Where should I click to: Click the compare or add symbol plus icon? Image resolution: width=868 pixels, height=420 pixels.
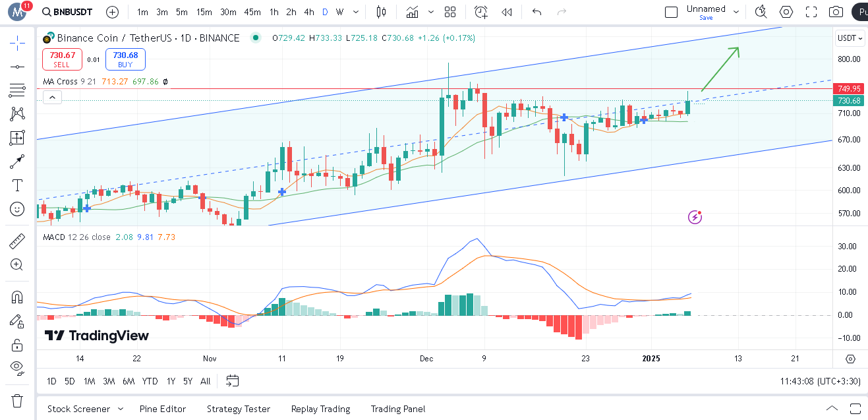(x=113, y=12)
